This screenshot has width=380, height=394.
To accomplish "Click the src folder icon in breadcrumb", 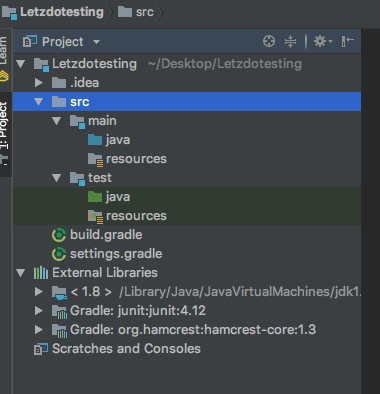I will coord(125,12).
